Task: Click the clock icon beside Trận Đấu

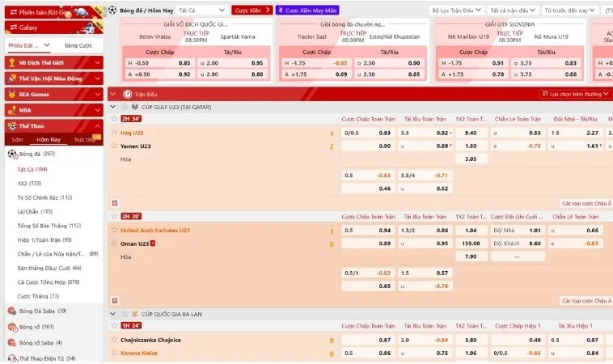Action: coord(128,94)
